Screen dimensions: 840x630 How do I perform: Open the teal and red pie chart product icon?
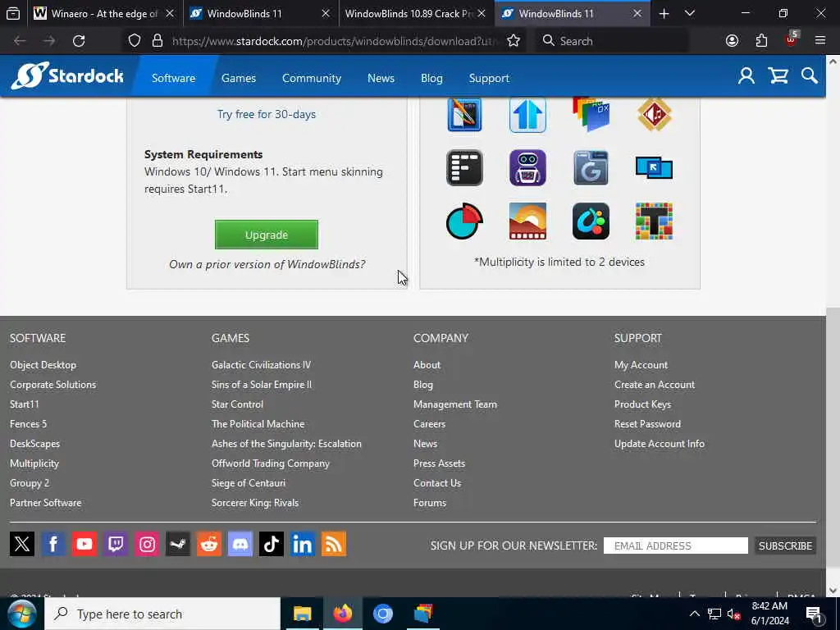464,221
